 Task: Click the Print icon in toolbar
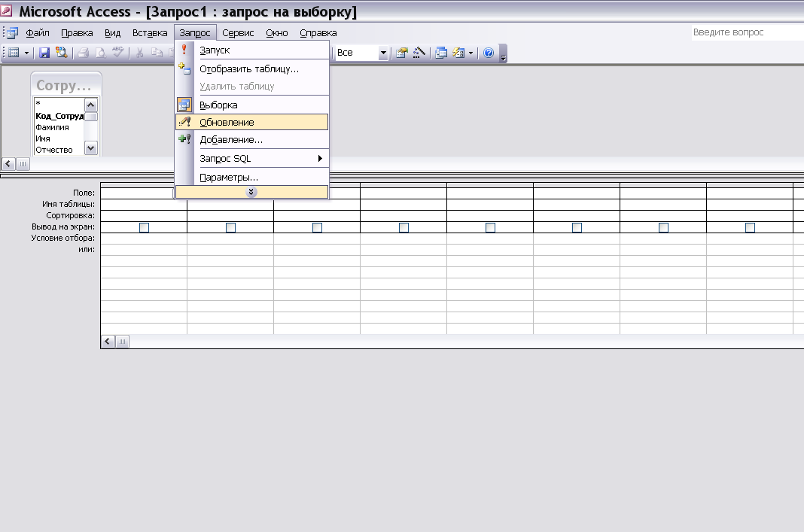pos(84,53)
